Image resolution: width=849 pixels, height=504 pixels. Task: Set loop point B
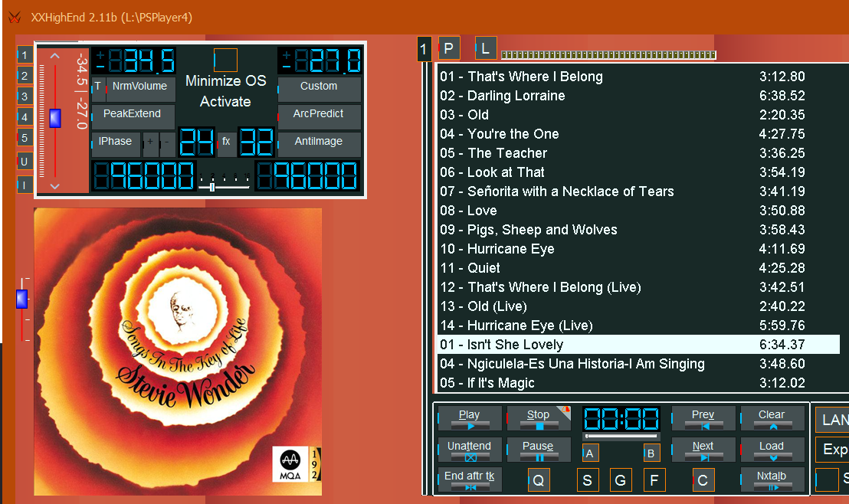pos(651,453)
